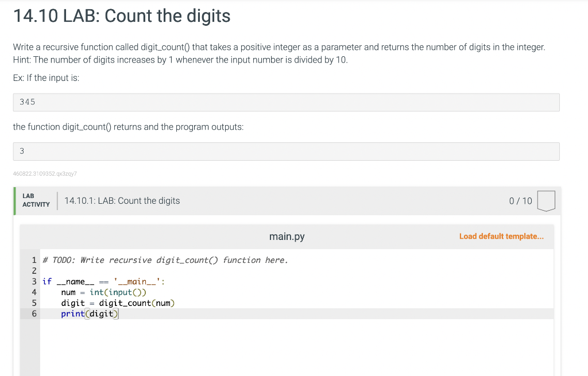Click the main.py file title
This screenshot has width=588, height=376.
click(x=287, y=237)
